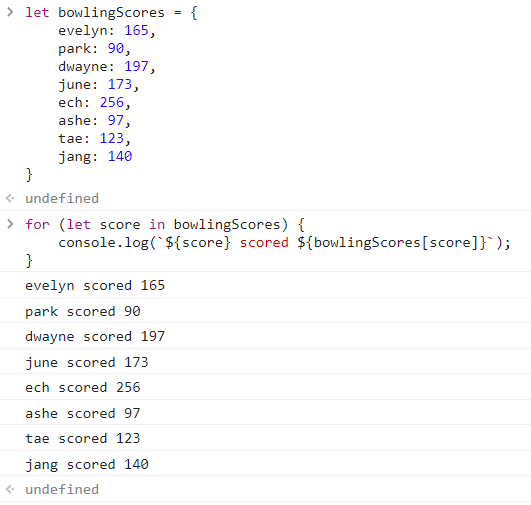Click the closing brace of the bowlingScores object
The image size is (531, 505).
point(29,175)
